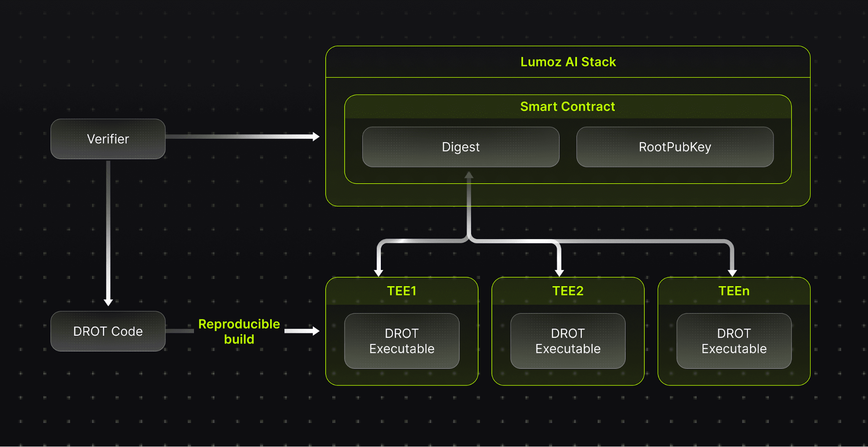Select the TEEn heading
The height and width of the screenshot is (447, 868).
click(x=733, y=291)
